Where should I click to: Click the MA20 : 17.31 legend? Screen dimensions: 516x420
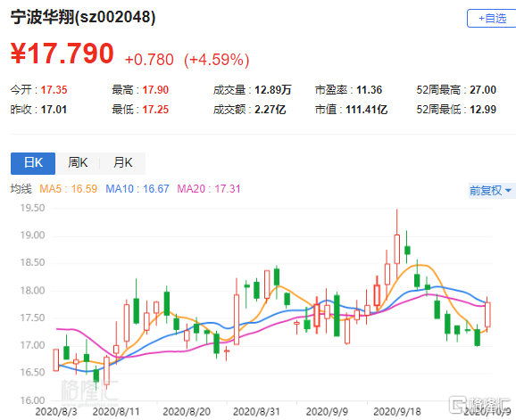[x=209, y=189]
